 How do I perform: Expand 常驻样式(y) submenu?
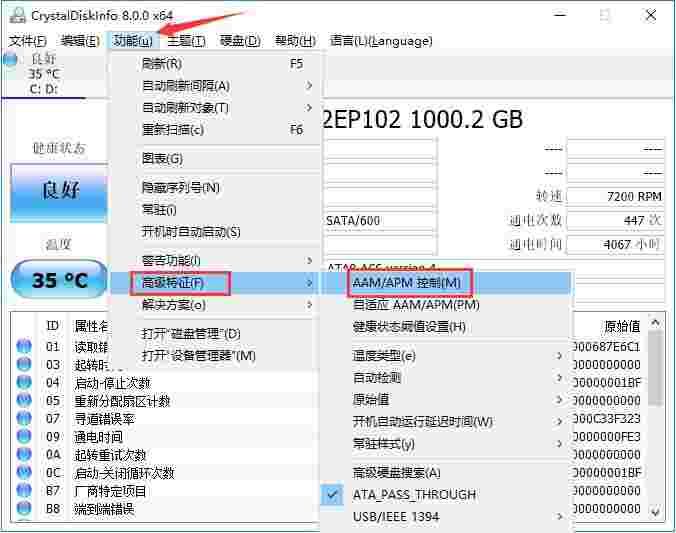445,443
